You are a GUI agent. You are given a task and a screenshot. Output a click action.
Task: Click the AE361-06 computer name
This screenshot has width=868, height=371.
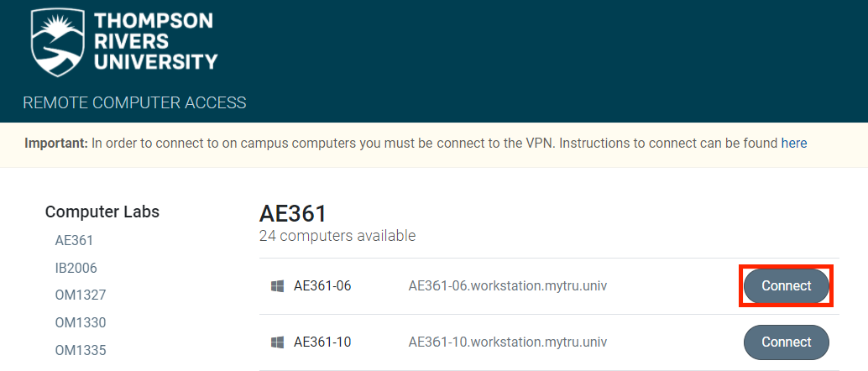[x=322, y=286]
